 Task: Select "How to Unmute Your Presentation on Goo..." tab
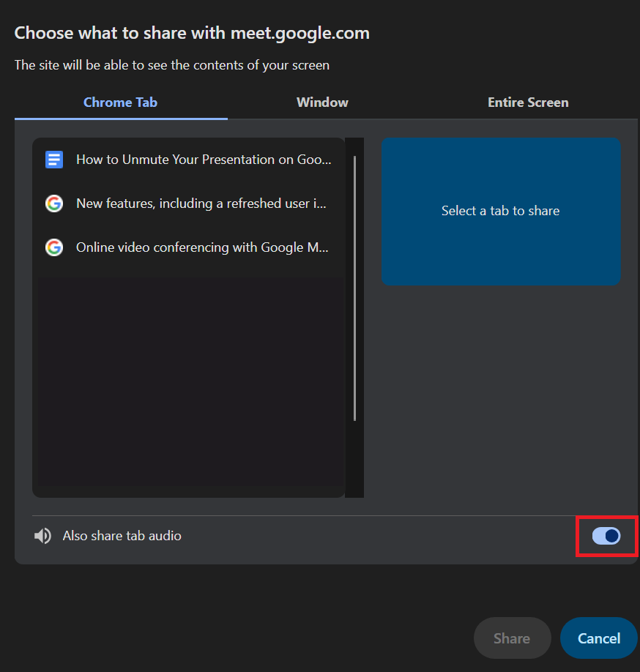[x=189, y=160]
